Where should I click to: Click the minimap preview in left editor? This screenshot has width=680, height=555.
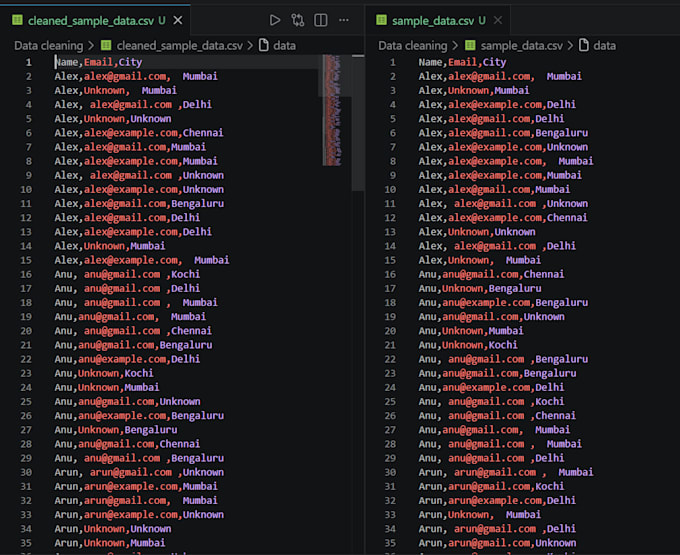pos(332,110)
